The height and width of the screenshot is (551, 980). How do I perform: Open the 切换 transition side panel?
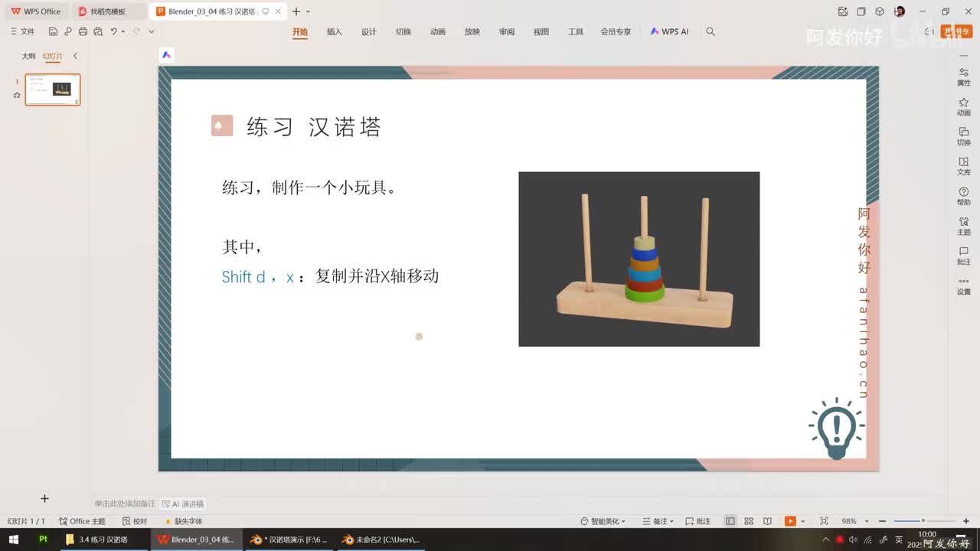(x=964, y=136)
